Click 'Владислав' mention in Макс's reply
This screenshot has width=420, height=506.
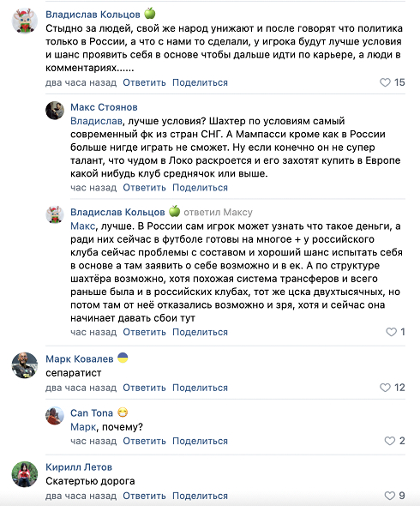(x=96, y=121)
